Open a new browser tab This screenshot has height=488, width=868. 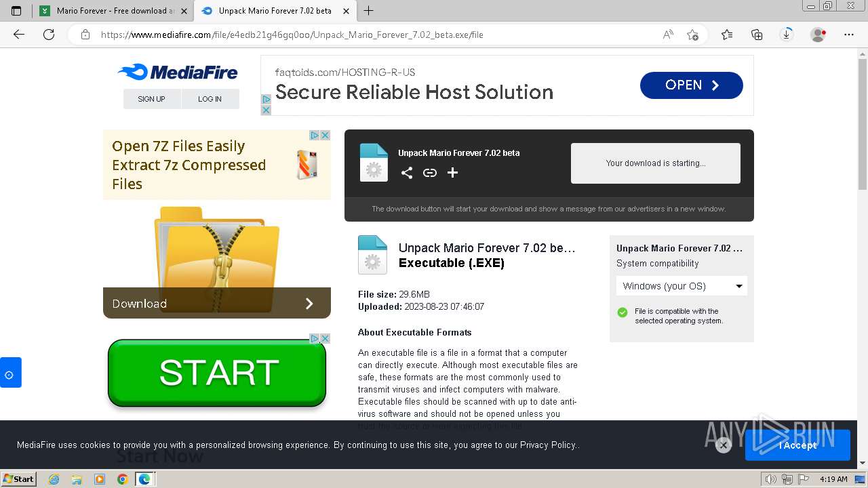point(369,11)
